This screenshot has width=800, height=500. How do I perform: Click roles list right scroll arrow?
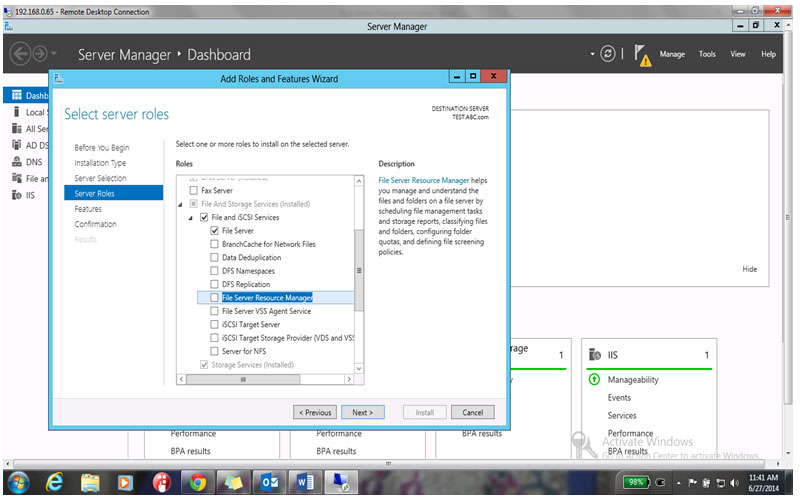point(349,379)
